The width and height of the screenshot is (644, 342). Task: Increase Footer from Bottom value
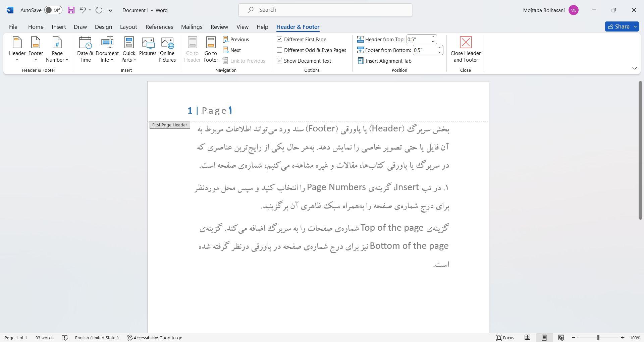(439, 48)
